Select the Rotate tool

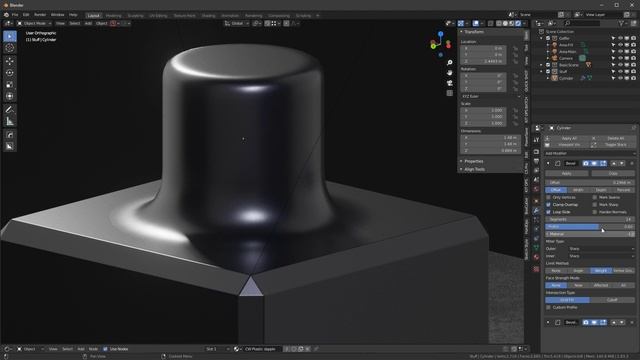[x=10, y=73]
